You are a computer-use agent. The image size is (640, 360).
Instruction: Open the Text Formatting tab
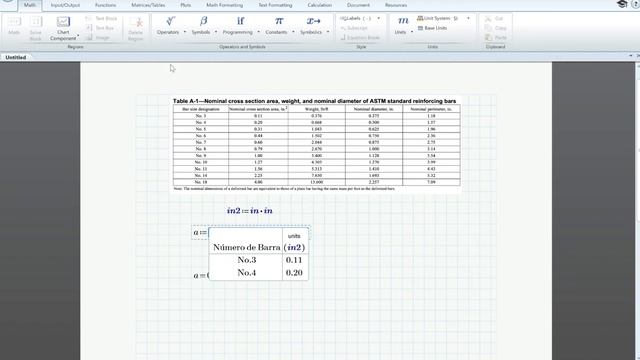click(275, 5)
